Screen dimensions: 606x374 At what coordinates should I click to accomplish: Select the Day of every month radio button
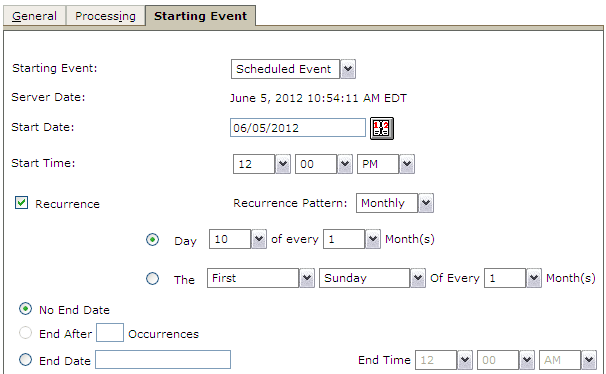point(152,240)
